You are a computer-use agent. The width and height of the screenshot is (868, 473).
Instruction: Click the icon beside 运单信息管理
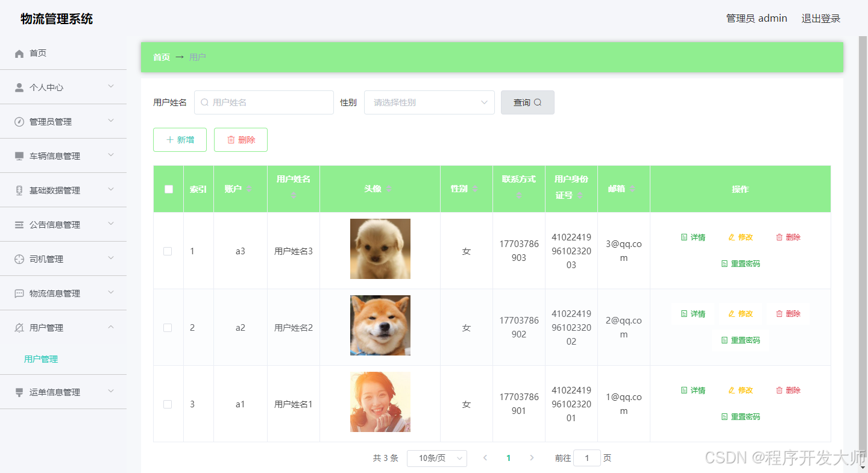click(x=19, y=392)
